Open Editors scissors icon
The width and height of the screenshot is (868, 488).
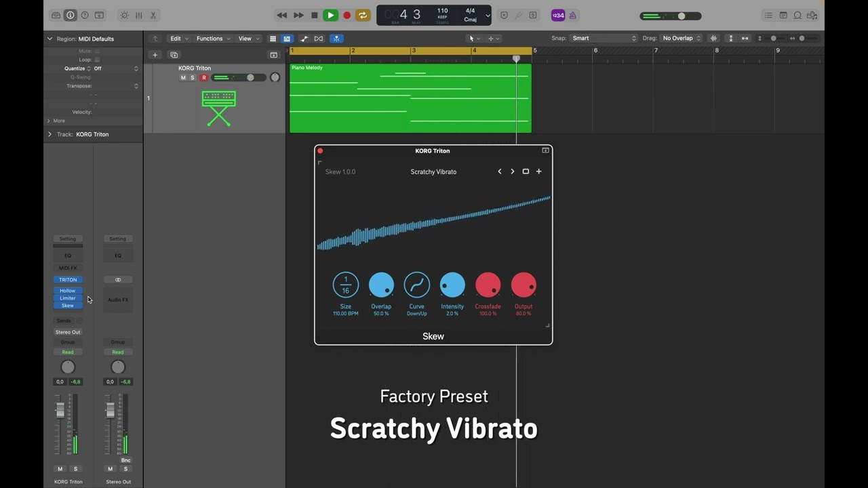coord(153,15)
